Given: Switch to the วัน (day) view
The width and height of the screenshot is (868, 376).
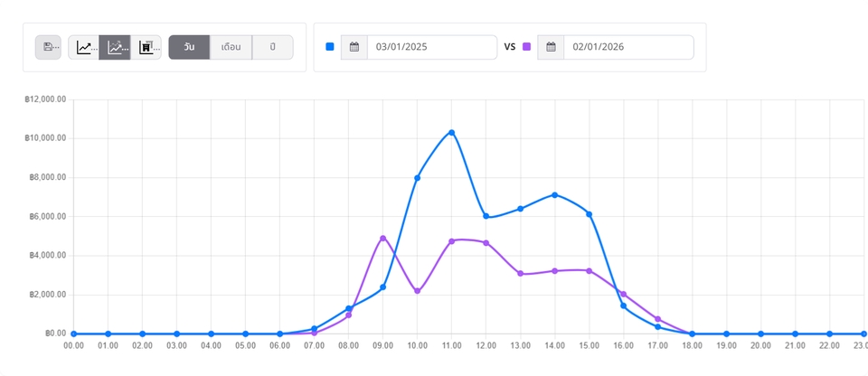Looking at the screenshot, I should (x=189, y=47).
